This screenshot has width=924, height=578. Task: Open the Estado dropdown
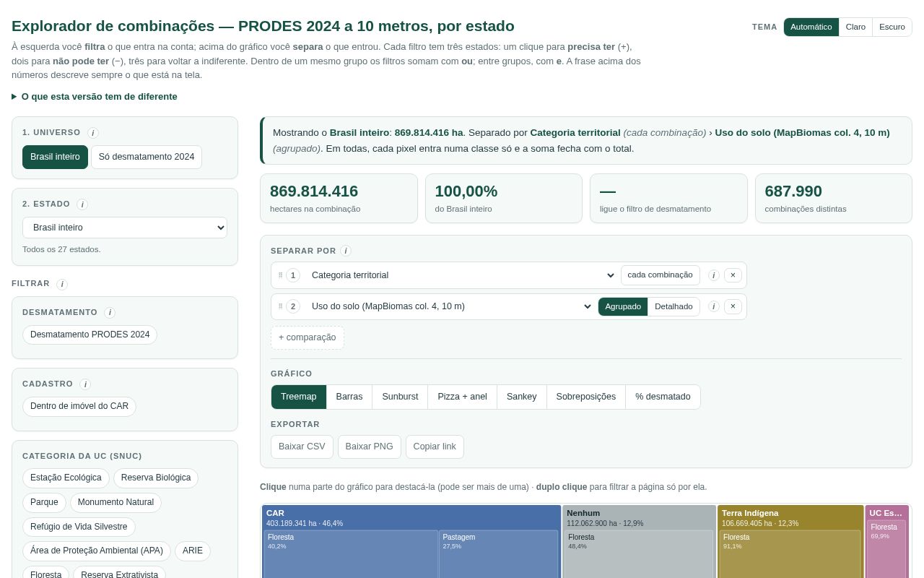125,228
